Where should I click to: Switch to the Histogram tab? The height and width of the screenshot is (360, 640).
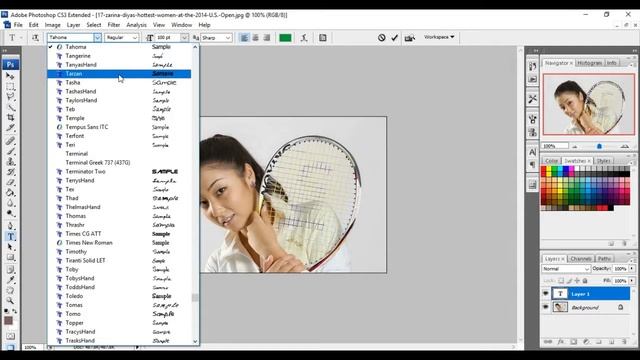pyautogui.click(x=589, y=63)
